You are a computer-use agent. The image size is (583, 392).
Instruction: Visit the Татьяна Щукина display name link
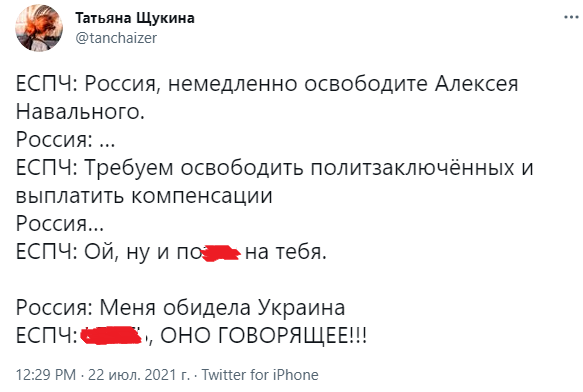coord(135,18)
